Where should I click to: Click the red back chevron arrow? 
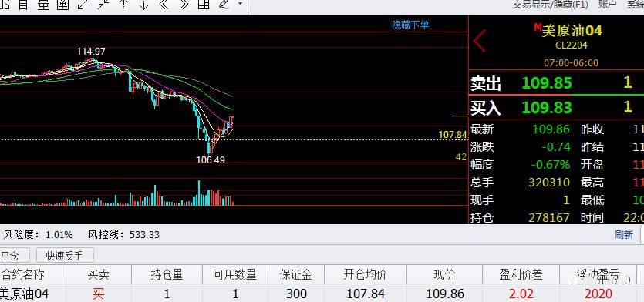(479, 41)
